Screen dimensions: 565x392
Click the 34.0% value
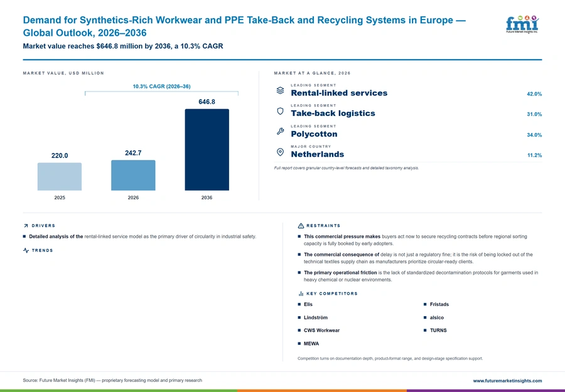click(x=534, y=135)
